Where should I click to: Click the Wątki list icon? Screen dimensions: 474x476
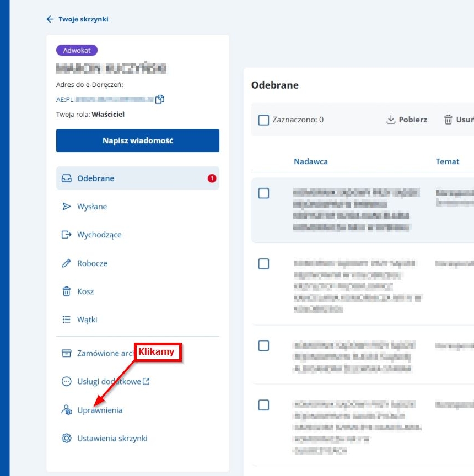pyautogui.click(x=67, y=320)
